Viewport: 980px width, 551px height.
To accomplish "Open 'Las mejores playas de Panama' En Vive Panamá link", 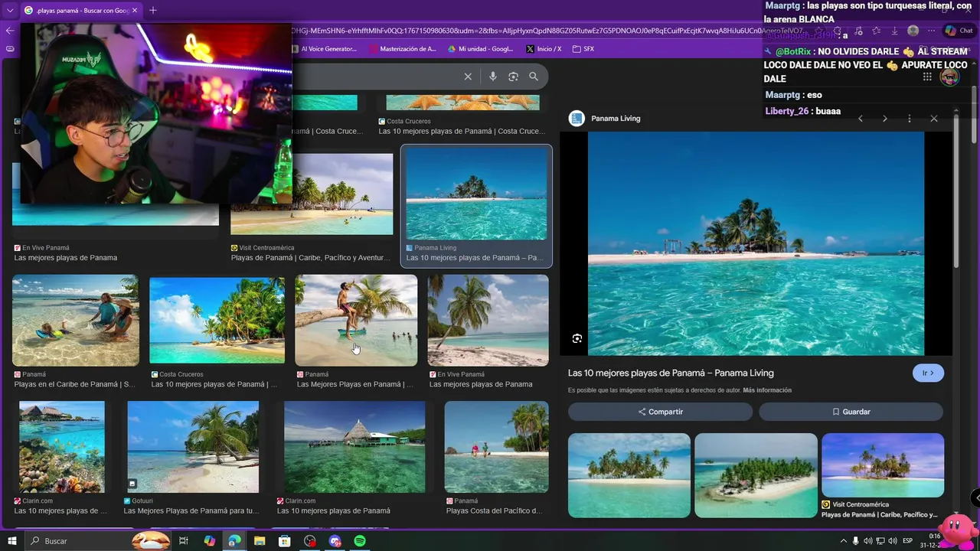I will pos(65,258).
